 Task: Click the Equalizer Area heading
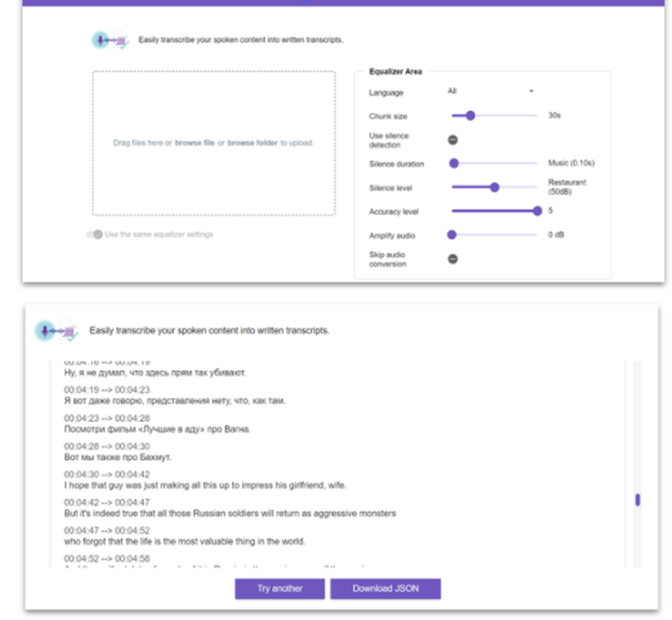click(x=396, y=72)
